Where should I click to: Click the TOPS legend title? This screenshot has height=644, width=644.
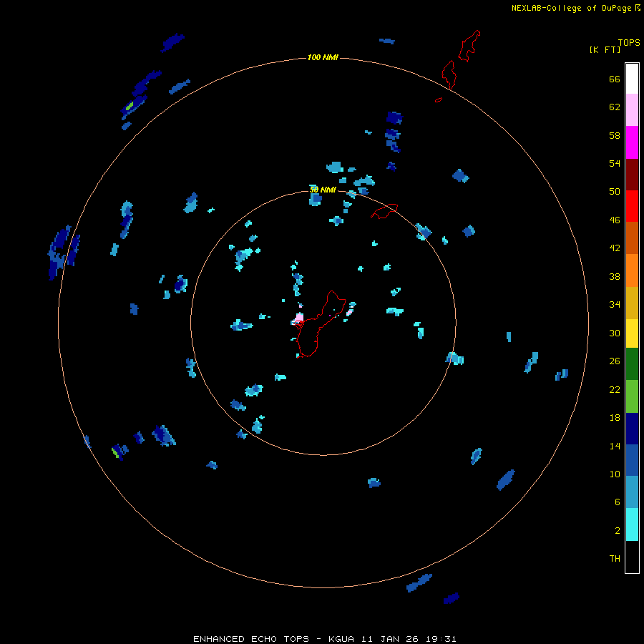click(629, 42)
